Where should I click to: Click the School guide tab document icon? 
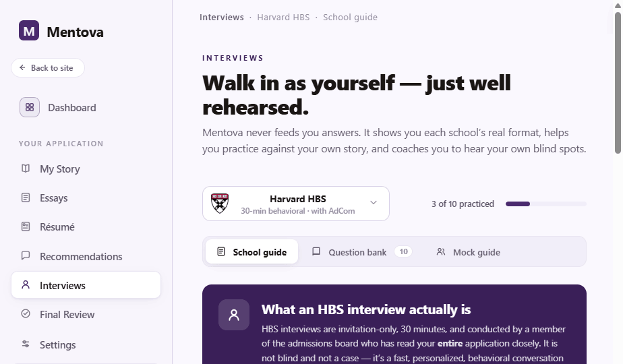[x=221, y=251]
